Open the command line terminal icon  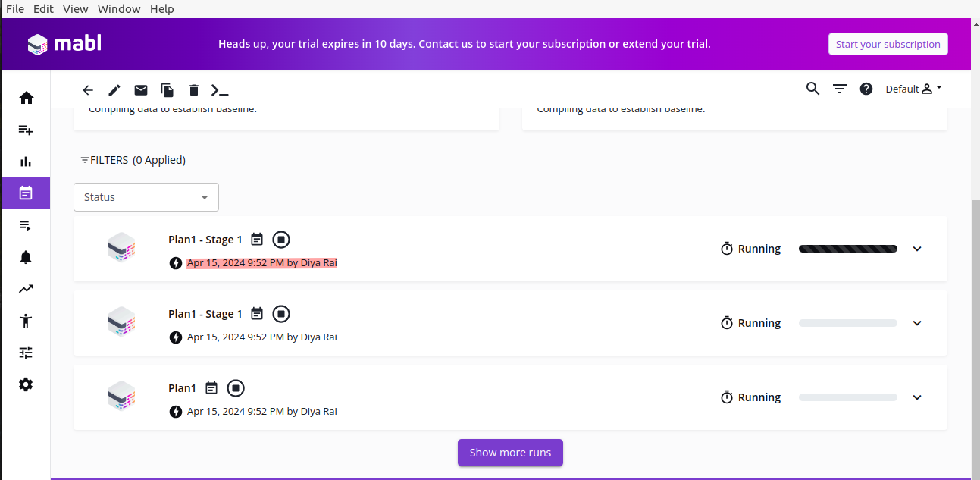pyautogui.click(x=220, y=90)
